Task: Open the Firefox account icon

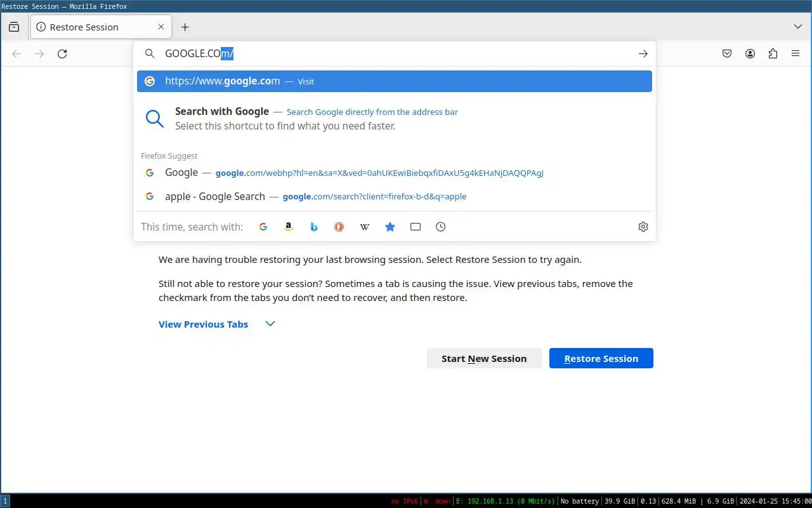Action: [750, 54]
